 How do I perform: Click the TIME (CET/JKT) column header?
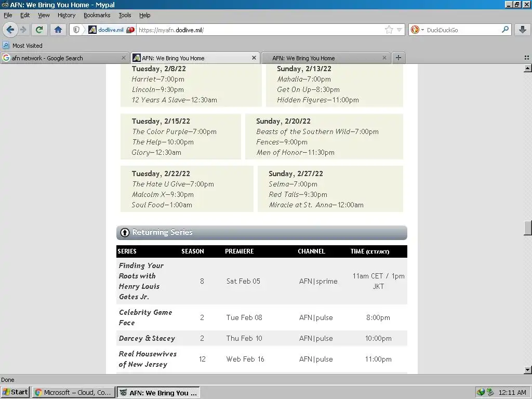coord(370,251)
